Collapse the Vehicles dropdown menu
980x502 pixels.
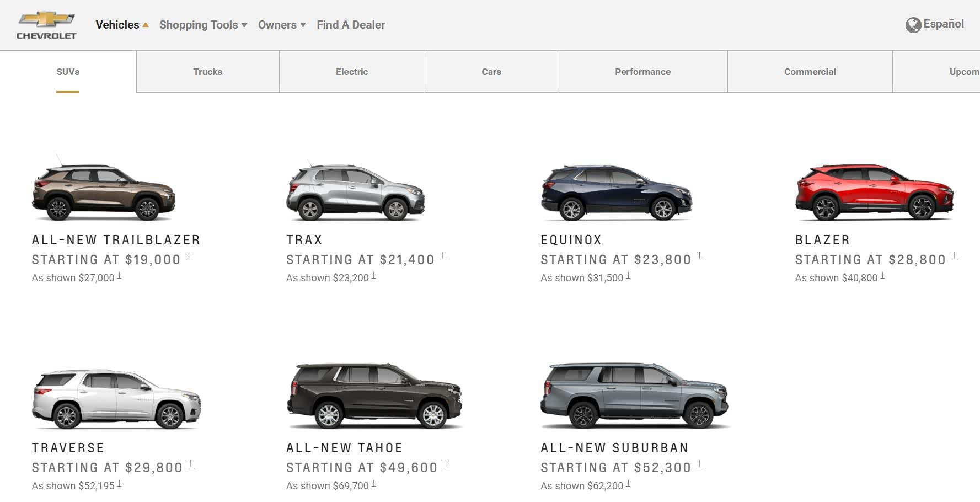(122, 25)
